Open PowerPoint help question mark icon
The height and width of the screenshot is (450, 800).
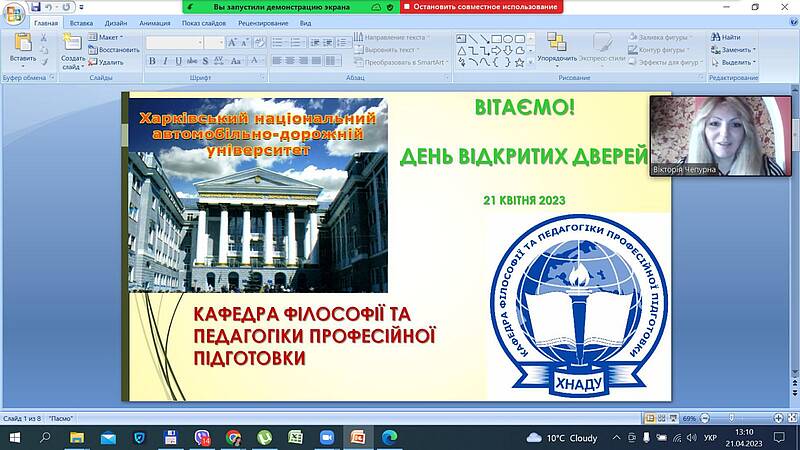pyautogui.click(x=793, y=22)
